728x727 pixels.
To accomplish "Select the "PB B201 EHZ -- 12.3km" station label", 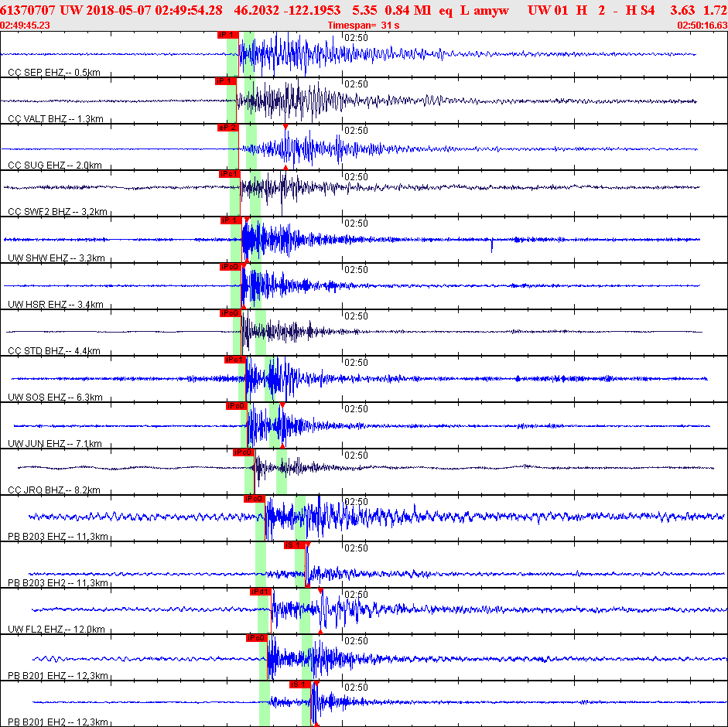I will 58,676.
